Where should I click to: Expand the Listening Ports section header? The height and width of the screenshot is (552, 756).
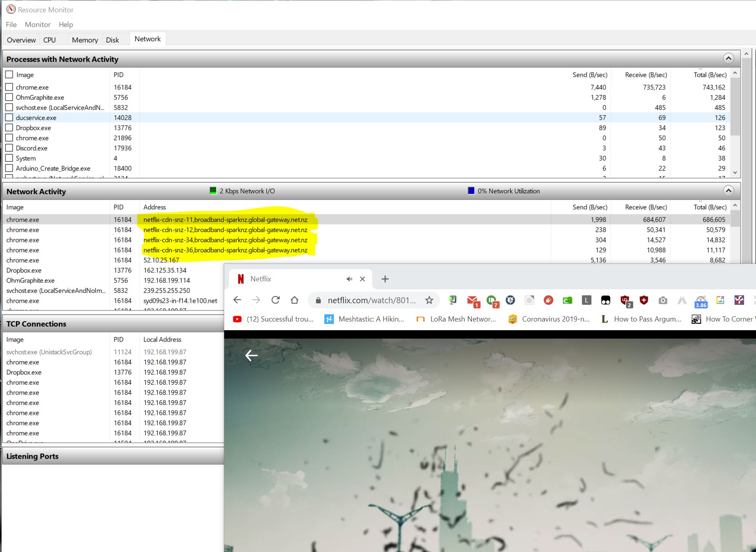[113, 456]
